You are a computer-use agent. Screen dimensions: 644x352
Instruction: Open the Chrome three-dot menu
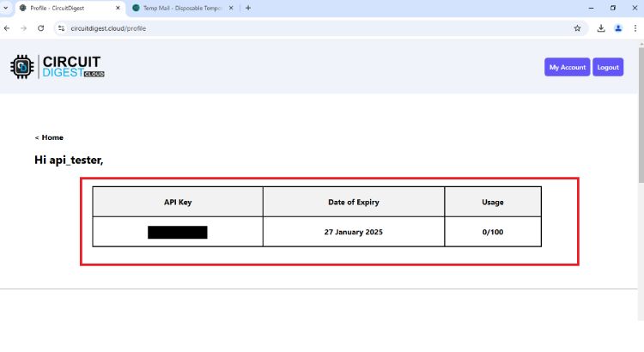635,27
